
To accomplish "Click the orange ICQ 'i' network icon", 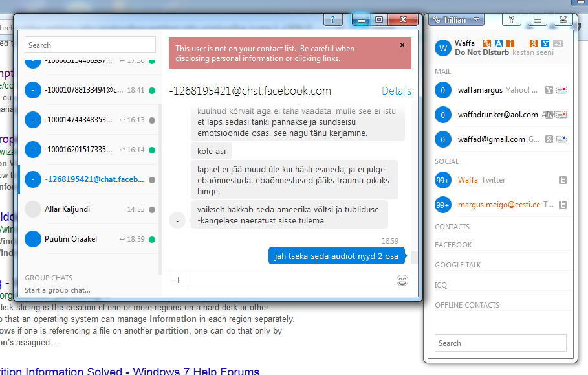I will (x=510, y=43).
